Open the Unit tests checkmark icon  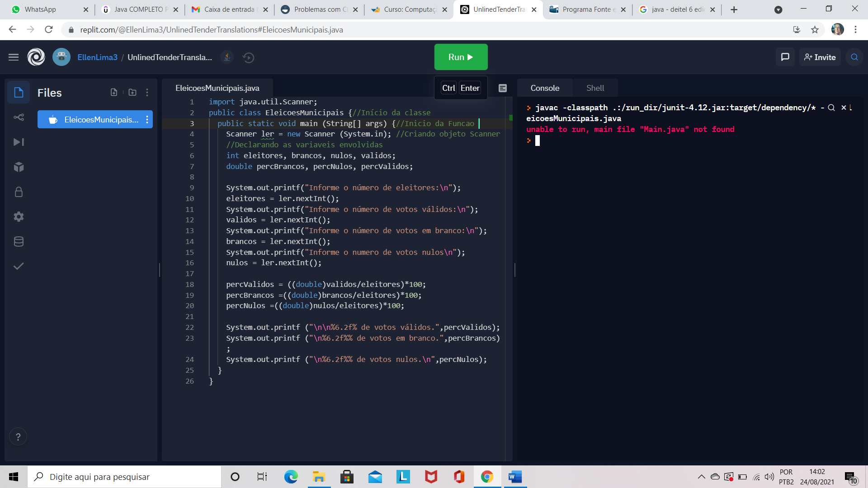(19, 266)
